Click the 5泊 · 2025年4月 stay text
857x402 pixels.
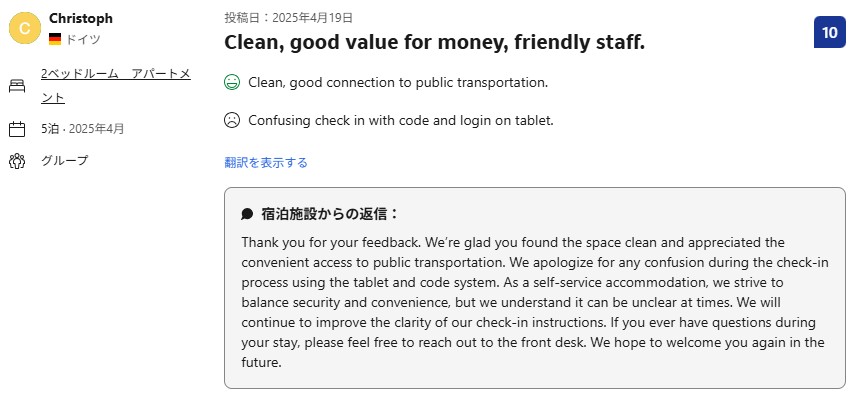83,129
